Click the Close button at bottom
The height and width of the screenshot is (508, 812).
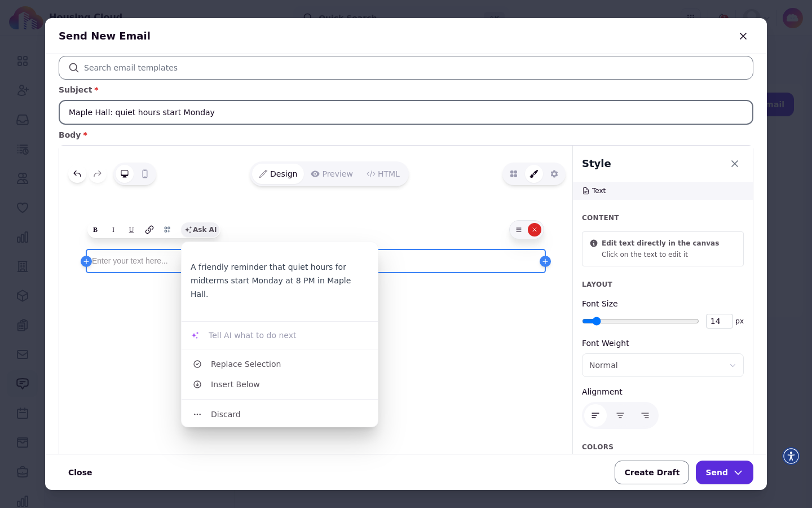click(80, 472)
